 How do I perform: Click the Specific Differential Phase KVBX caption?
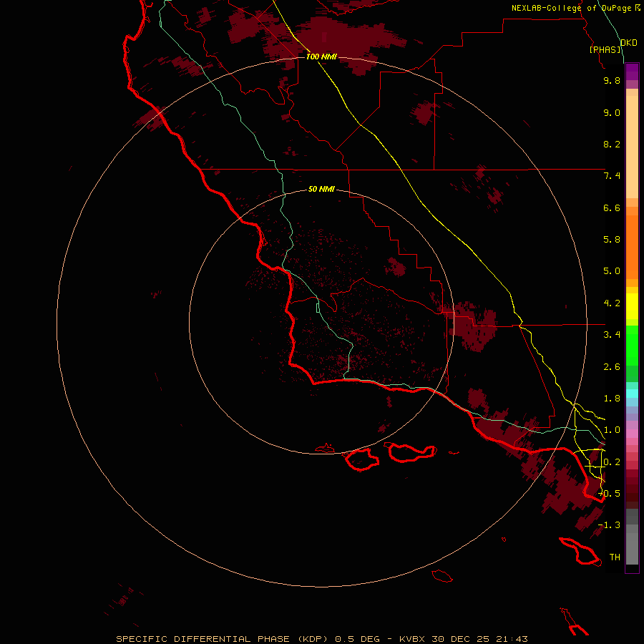pos(321,639)
